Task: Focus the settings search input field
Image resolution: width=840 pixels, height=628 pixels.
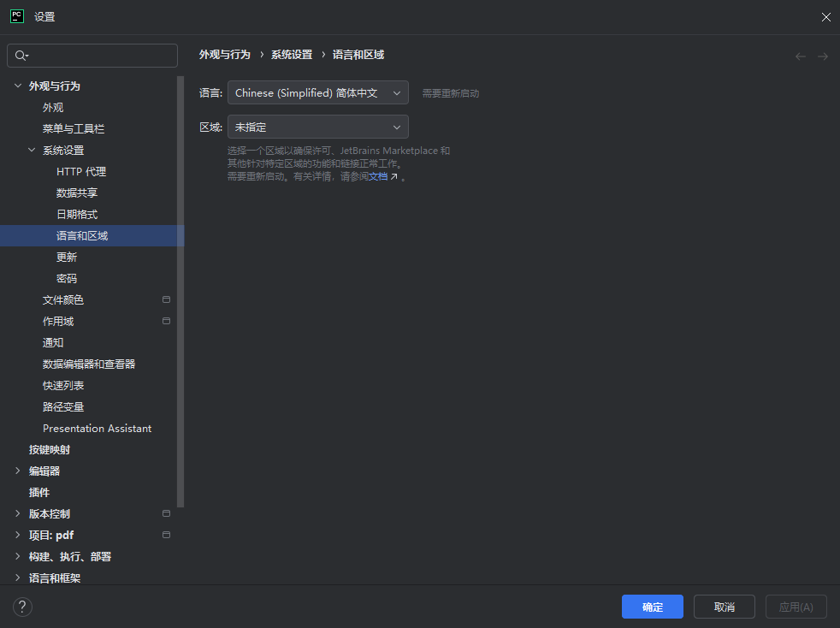Action: click(92, 56)
